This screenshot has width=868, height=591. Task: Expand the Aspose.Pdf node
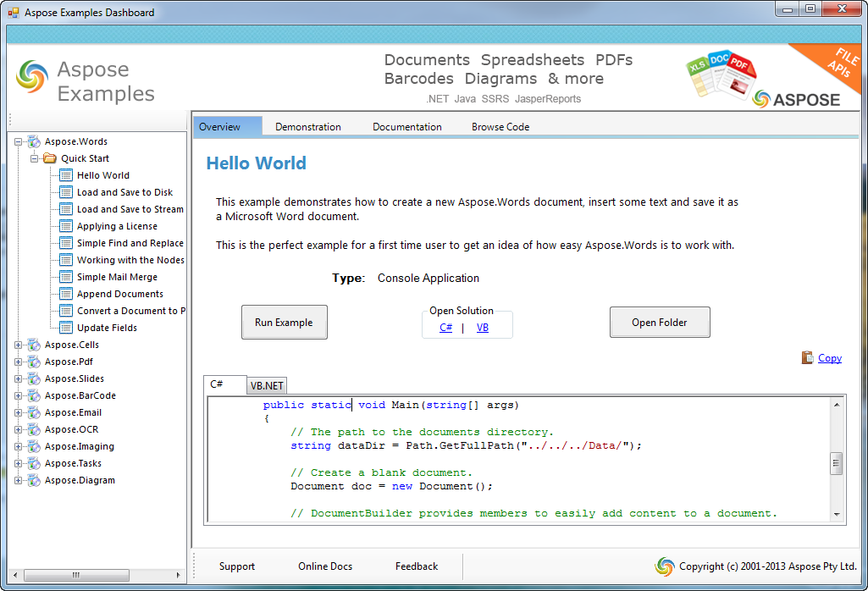pos(19,362)
